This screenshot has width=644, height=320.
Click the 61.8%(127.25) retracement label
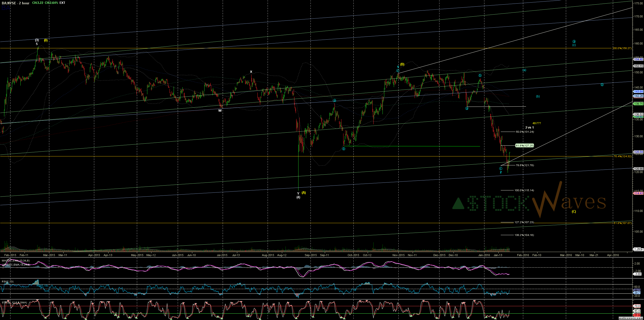(x=524, y=146)
